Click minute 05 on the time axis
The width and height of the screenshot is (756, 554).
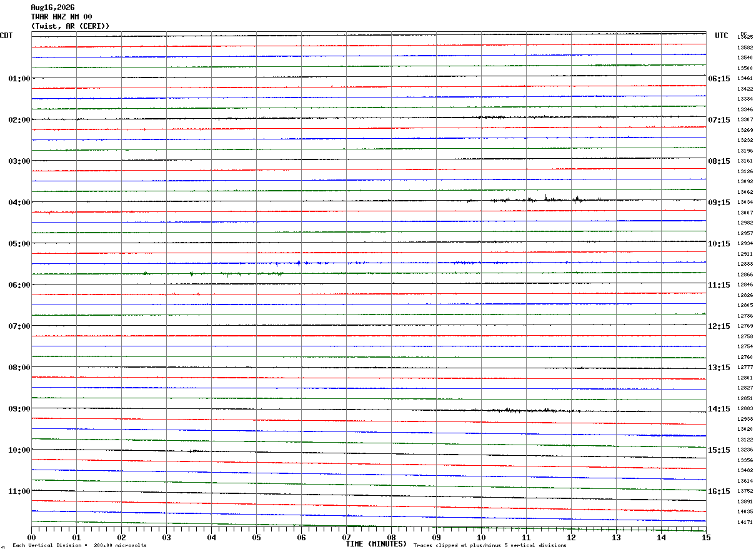click(x=256, y=538)
